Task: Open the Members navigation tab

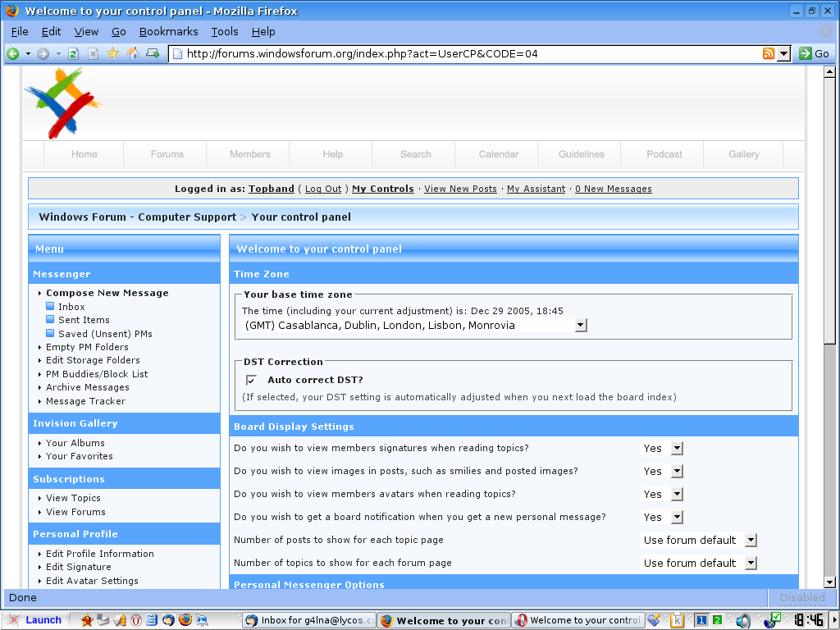Action: 250,154
